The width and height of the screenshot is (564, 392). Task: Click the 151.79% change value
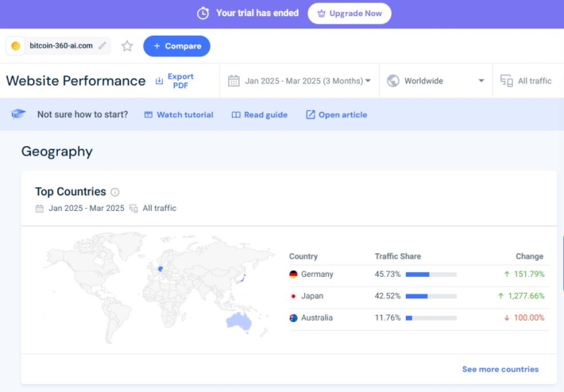tap(529, 274)
